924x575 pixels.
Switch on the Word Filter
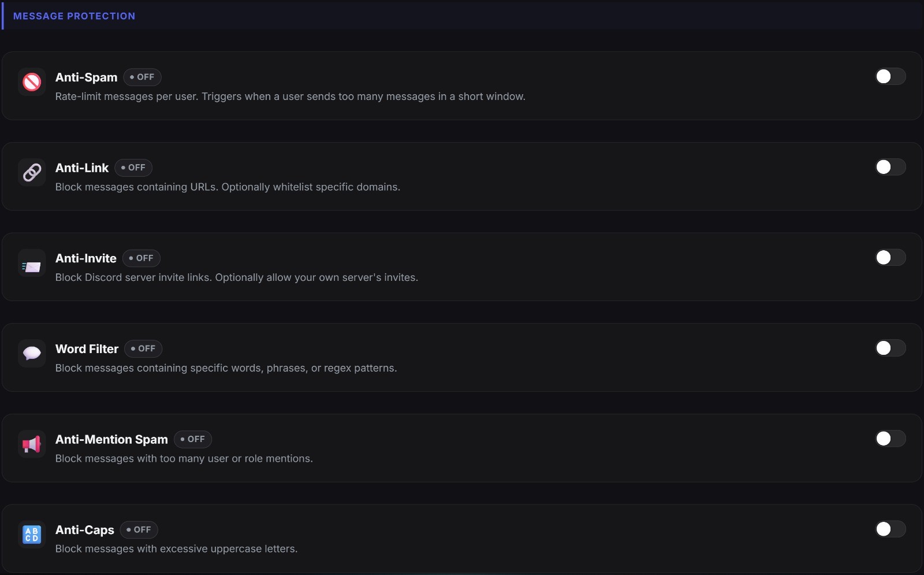pyautogui.click(x=890, y=348)
